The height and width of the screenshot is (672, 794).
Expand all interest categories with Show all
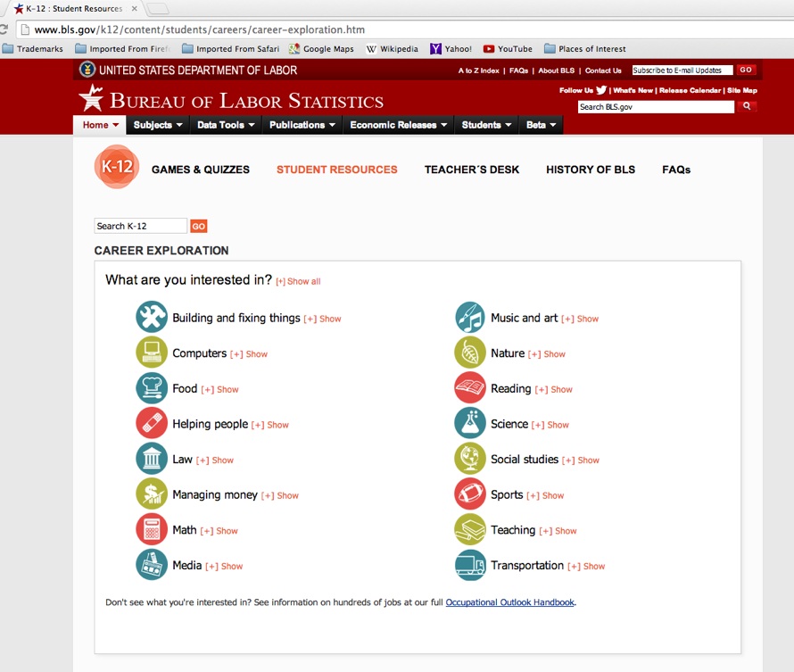pos(298,282)
